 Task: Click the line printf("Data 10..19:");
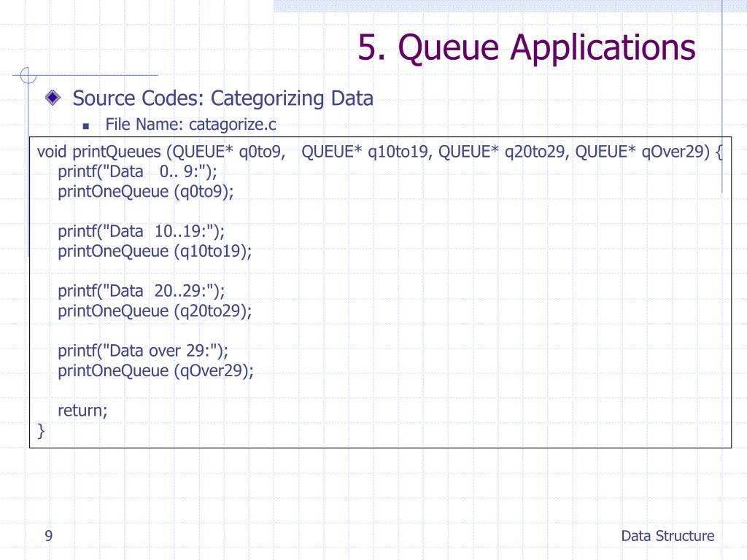(141, 231)
